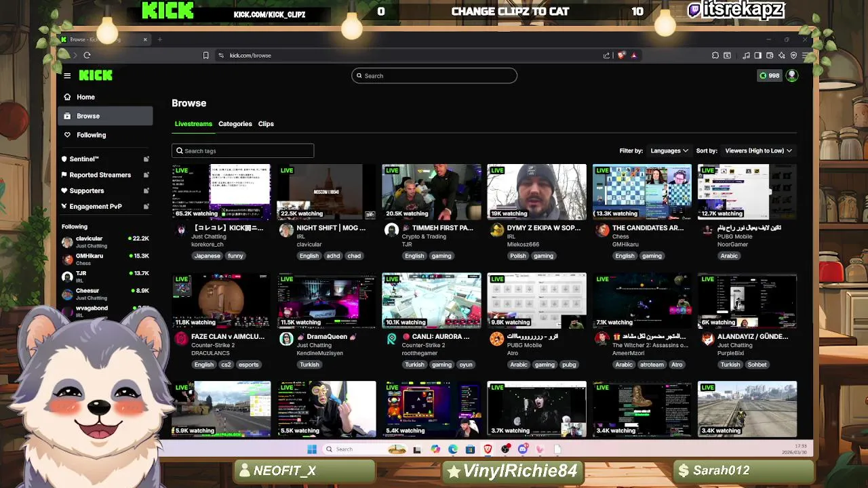Select Browse in the sidebar
The height and width of the screenshot is (488, 868).
105,116
